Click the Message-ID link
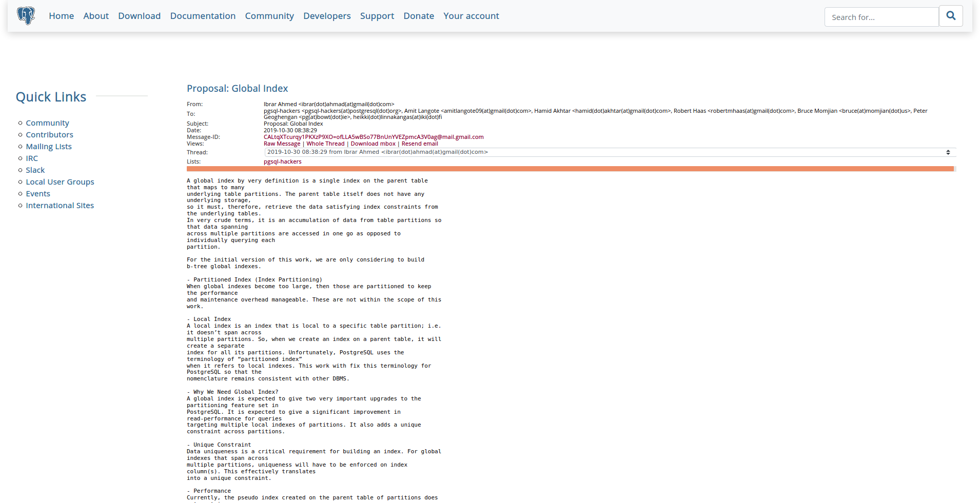 (x=373, y=137)
